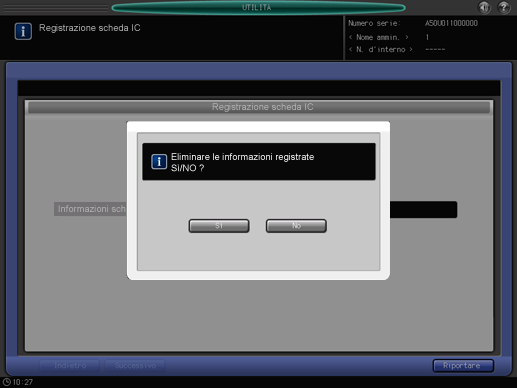Open the help question mark icon
The image size is (517, 388).
(x=504, y=7)
